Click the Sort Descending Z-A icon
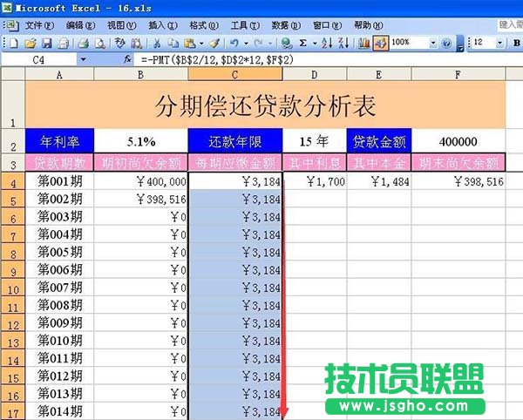523x420 pixels. [x=343, y=43]
